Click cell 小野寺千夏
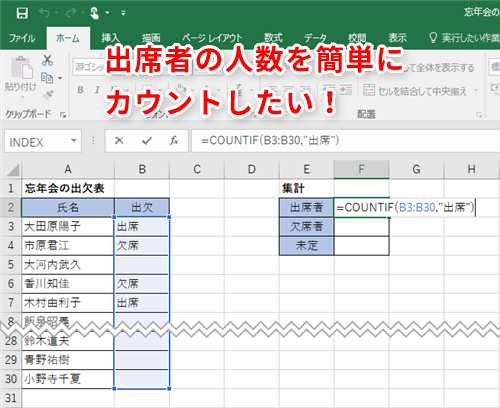 [x=68, y=379]
